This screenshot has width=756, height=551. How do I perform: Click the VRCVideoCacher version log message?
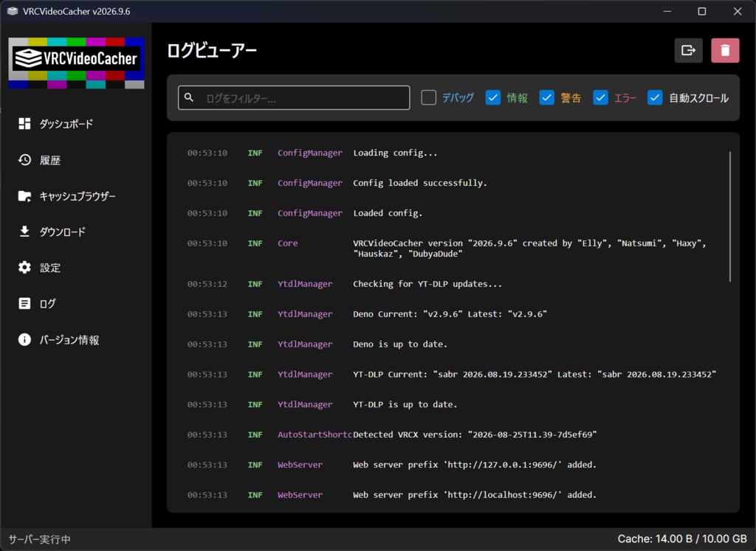(529, 249)
